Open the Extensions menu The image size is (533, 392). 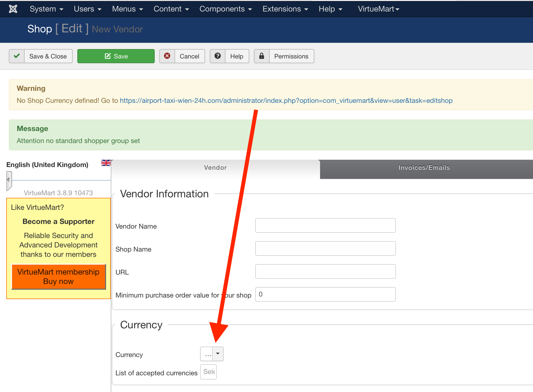pyautogui.click(x=285, y=9)
